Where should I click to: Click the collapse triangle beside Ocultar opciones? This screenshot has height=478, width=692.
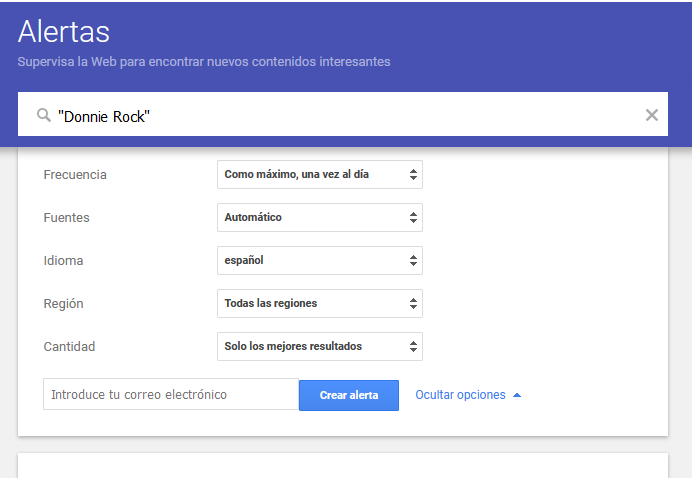[x=517, y=395]
